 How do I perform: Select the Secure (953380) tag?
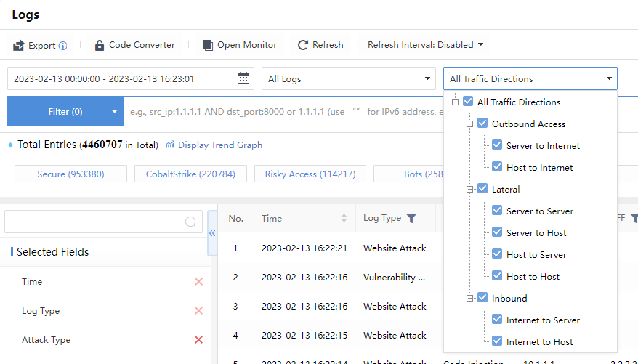(70, 174)
